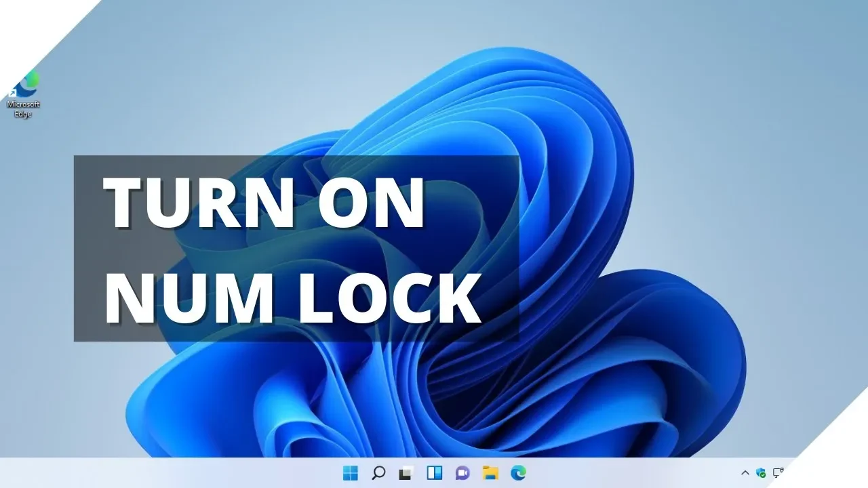Expand hidden icons chevron in system tray
This screenshot has width=868, height=488.
coord(745,473)
